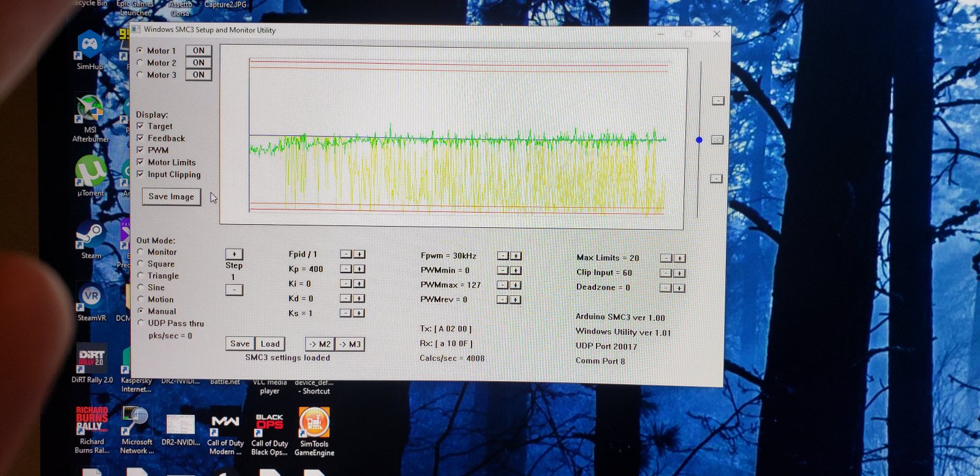This screenshot has height=476, width=980.
Task: Increase Clip Input with plus button
Action: pos(679,273)
